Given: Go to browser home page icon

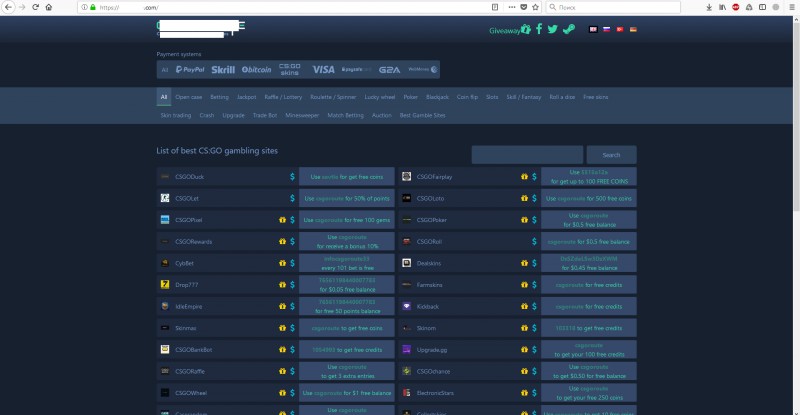Looking at the screenshot, I should click(x=48, y=7).
